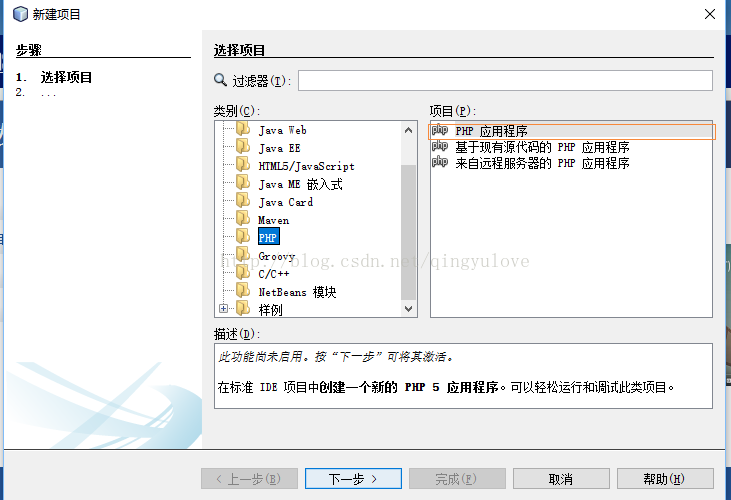This screenshot has height=500, width=731.
Task: Select the Groovy category
Action: [x=277, y=256]
